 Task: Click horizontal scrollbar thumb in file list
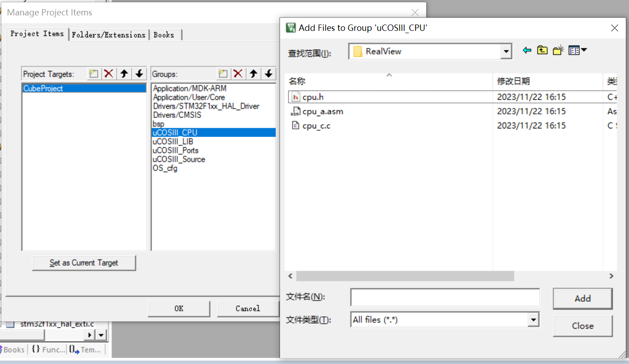coord(405,276)
